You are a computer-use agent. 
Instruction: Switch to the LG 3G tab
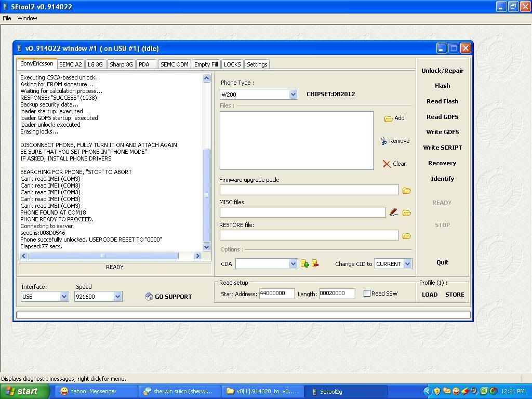(x=95, y=64)
